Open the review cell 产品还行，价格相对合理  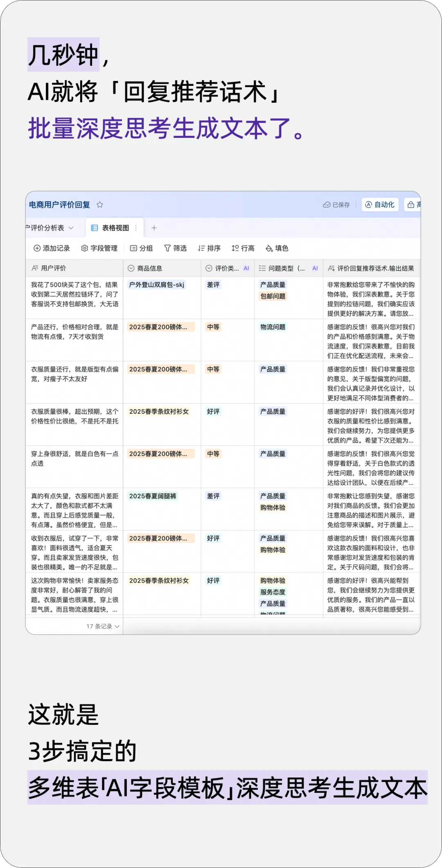74,340
